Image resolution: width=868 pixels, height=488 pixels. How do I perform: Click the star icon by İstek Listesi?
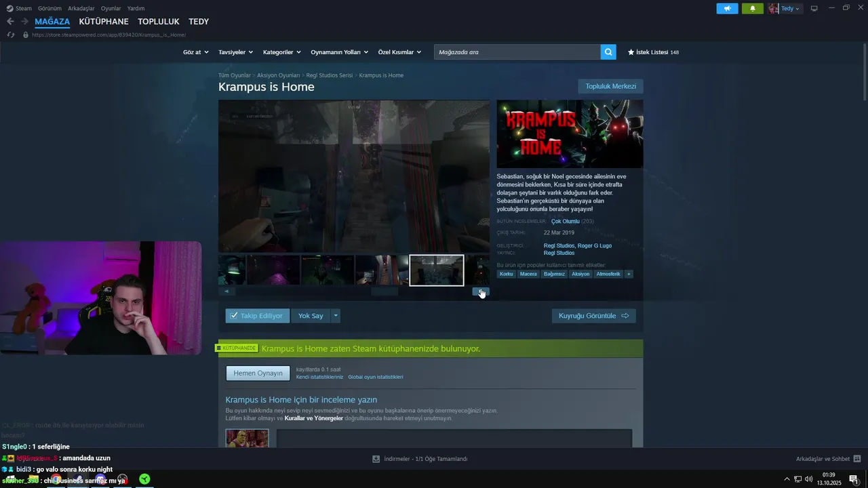(631, 52)
